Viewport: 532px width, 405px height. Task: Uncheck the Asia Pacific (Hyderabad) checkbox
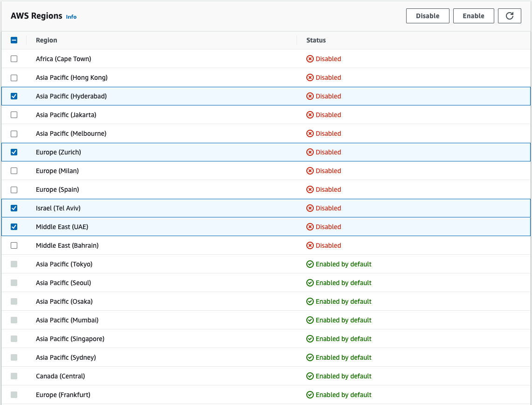[14, 96]
